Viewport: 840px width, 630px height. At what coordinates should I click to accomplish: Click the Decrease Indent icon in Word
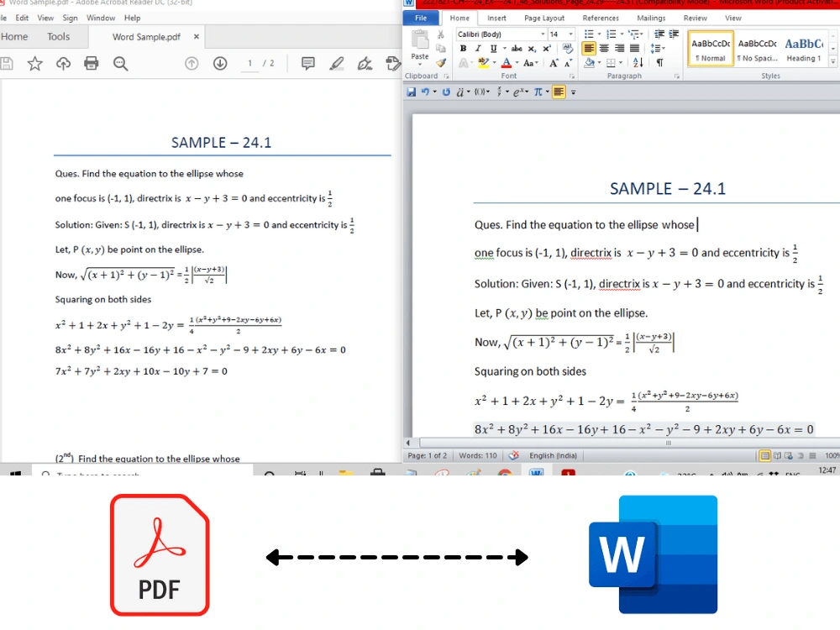tap(659, 34)
